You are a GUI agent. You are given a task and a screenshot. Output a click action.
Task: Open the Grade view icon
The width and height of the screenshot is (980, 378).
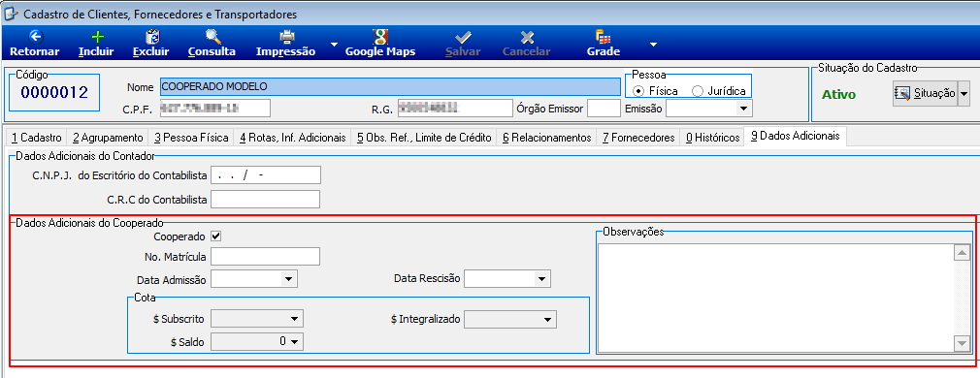[x=604, y=37]
